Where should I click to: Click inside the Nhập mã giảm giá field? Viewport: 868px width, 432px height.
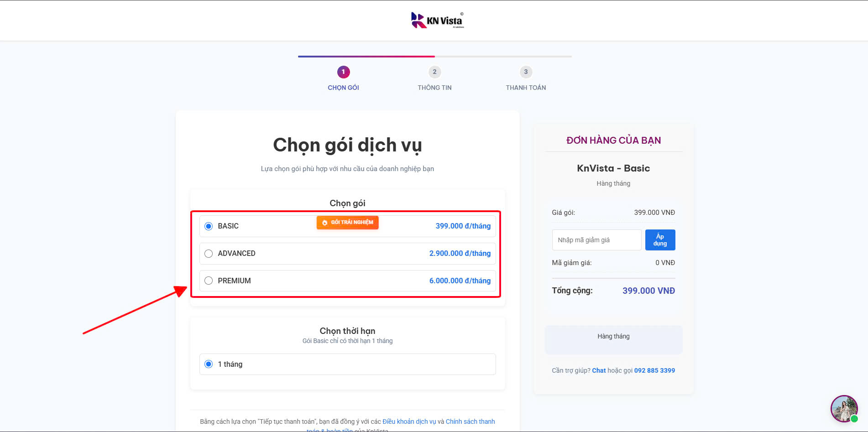point(596,239)
